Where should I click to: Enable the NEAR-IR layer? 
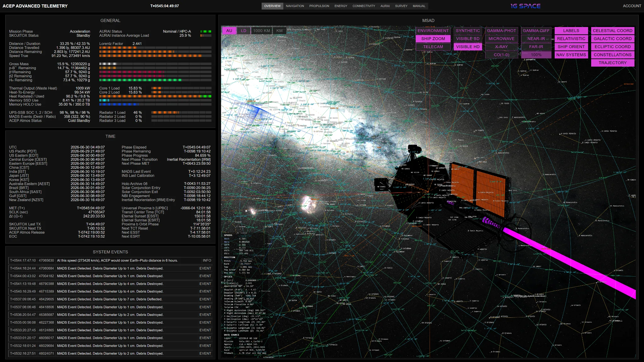536,39
